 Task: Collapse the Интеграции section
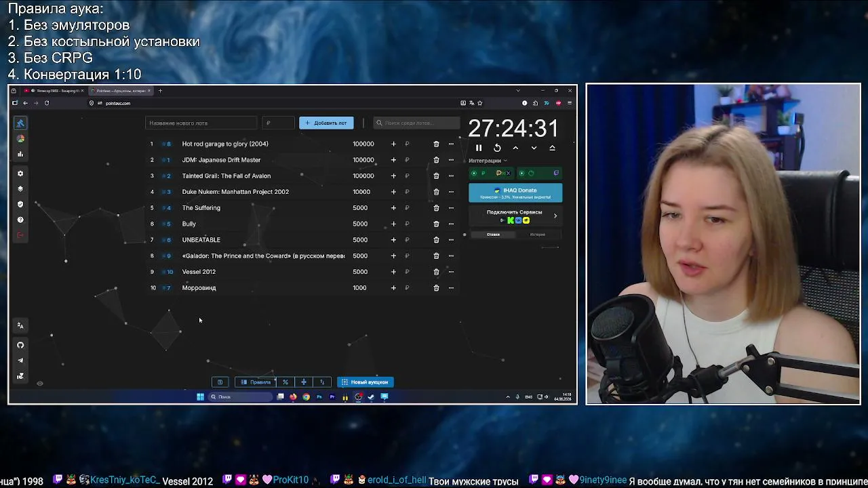pyautogui.click(x=488, y=161)
